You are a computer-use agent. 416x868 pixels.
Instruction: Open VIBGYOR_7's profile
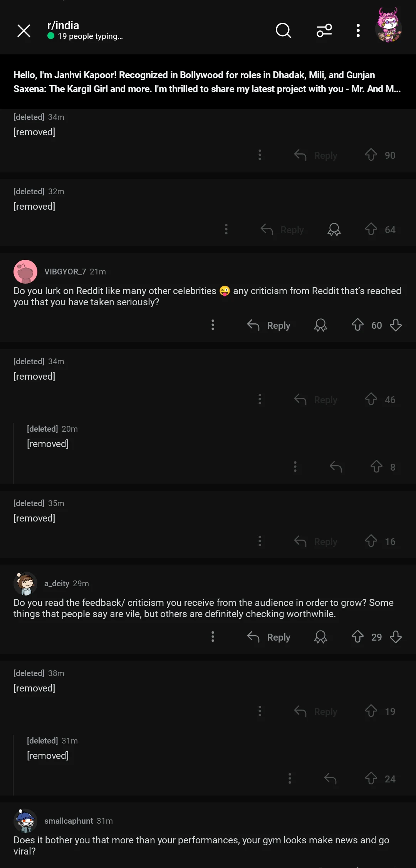[x=65, y=271]
